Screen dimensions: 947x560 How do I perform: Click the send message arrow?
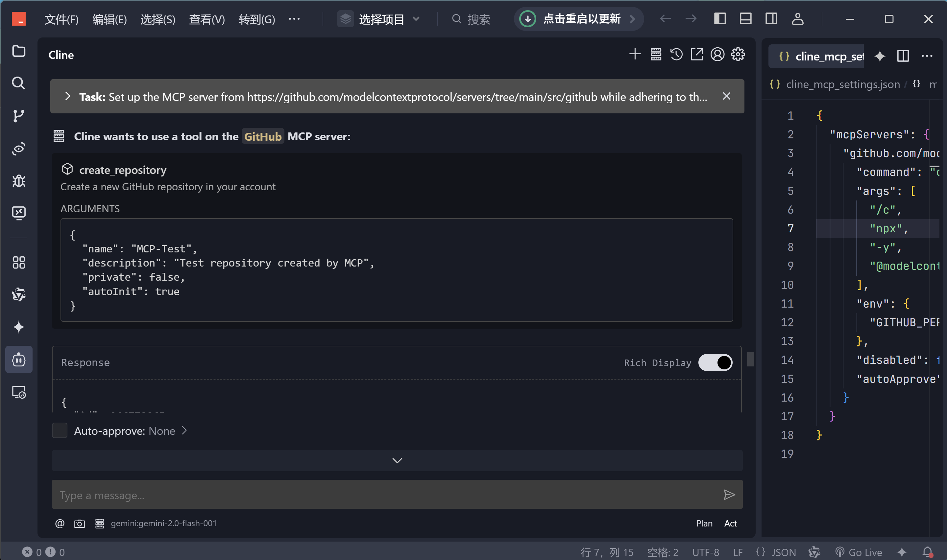[x=729, y=495]
